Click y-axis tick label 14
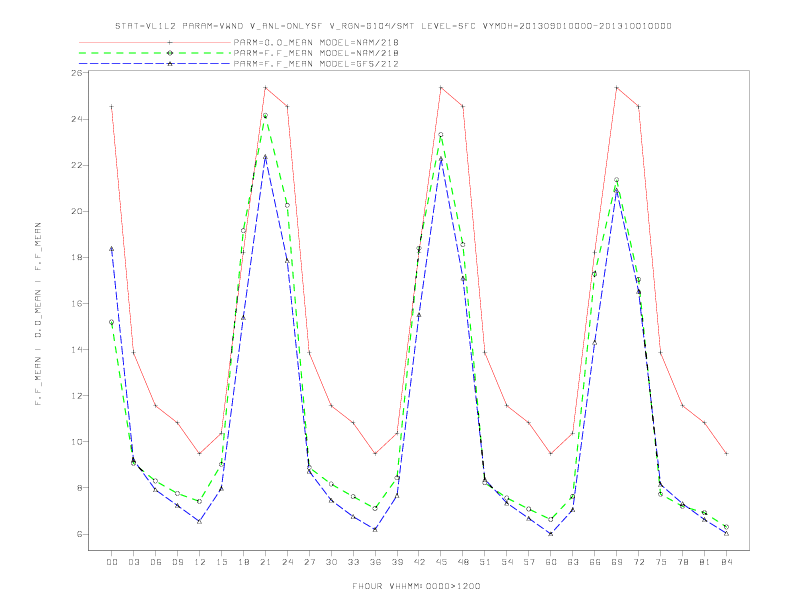Viewport: 792px width, 612px height. click(x=77, y=349)
